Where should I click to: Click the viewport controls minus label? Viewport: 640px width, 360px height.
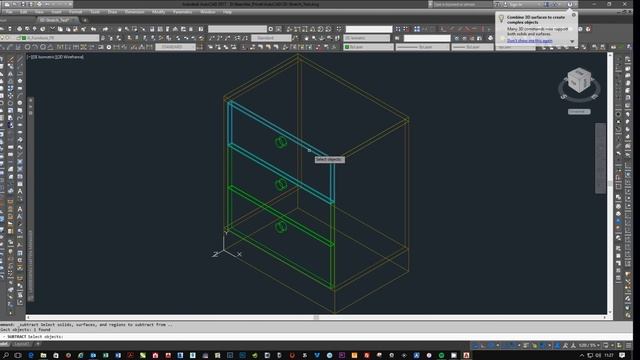click(x=29, y=57)
